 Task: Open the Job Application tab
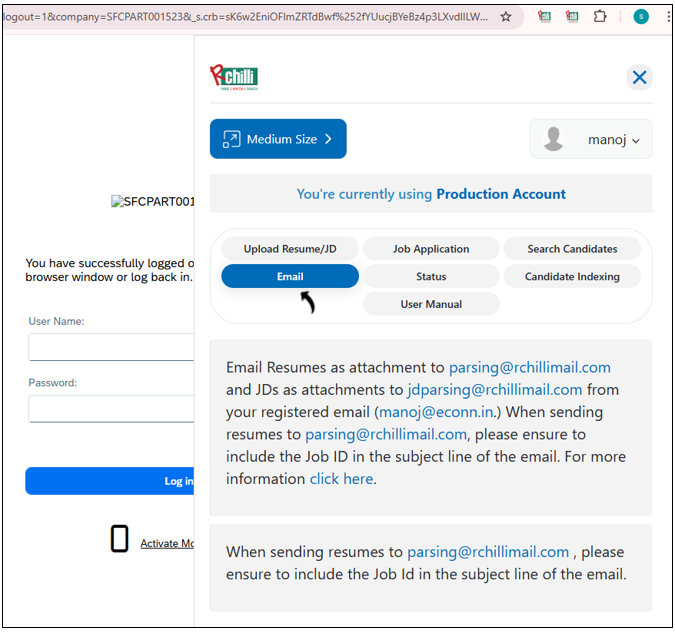tap(431, 249)
